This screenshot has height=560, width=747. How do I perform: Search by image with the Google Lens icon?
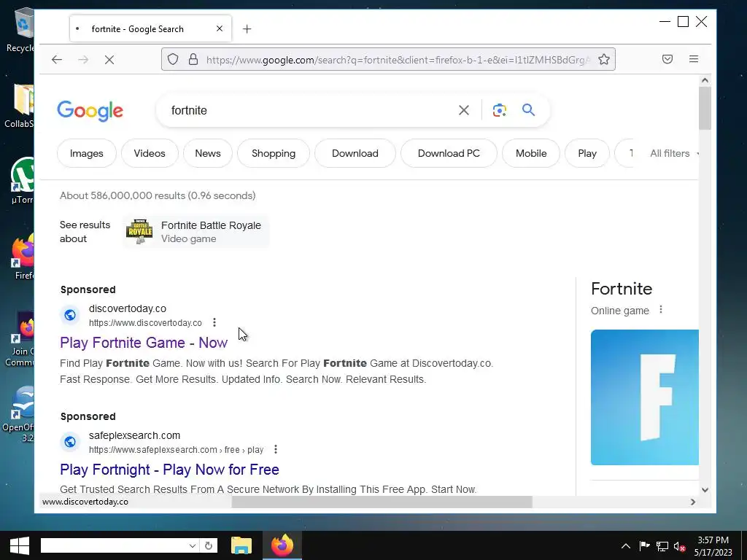coord(499,111)
